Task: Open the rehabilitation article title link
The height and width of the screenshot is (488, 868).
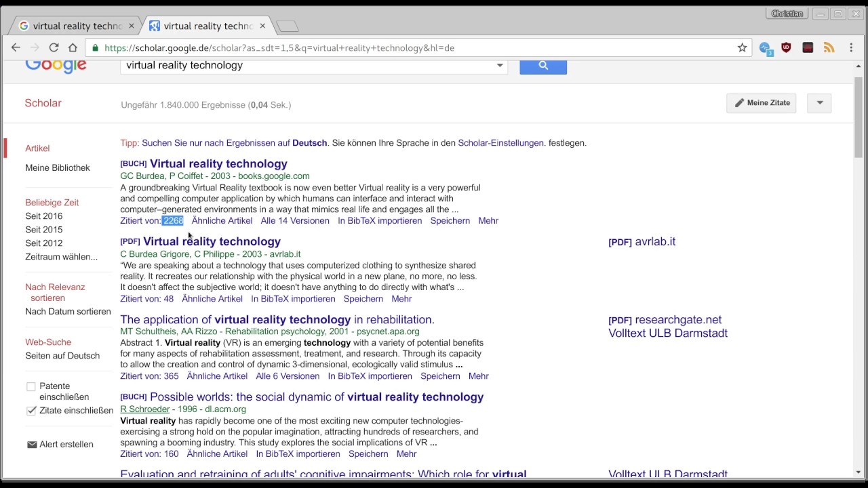Action: (277, 319)
